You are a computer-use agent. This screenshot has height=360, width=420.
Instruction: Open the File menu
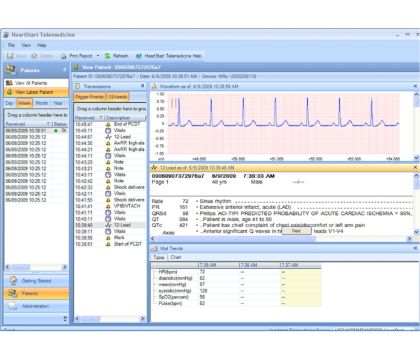click(x=11, y=45)
